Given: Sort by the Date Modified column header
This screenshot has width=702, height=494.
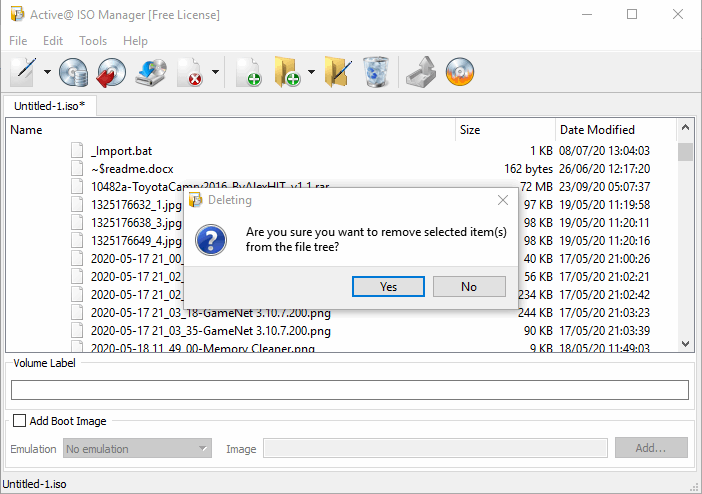Looking at the screenshot, I should [x=616, y=130].
